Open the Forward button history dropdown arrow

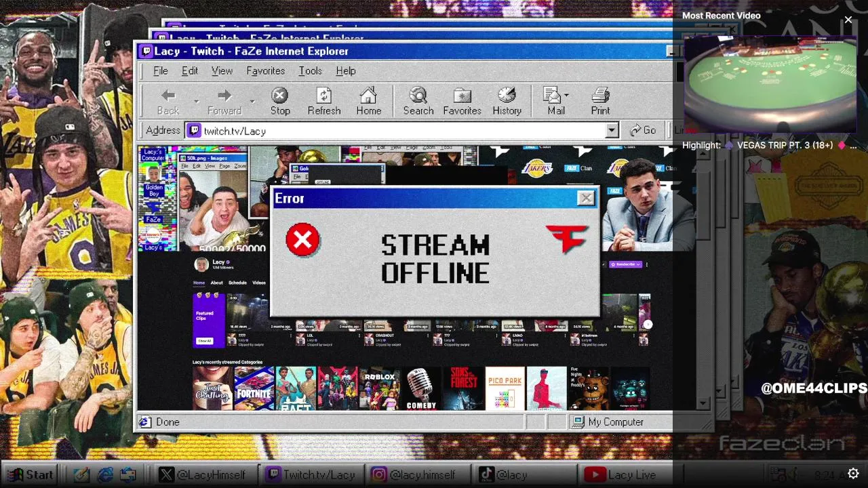(252, 102)
